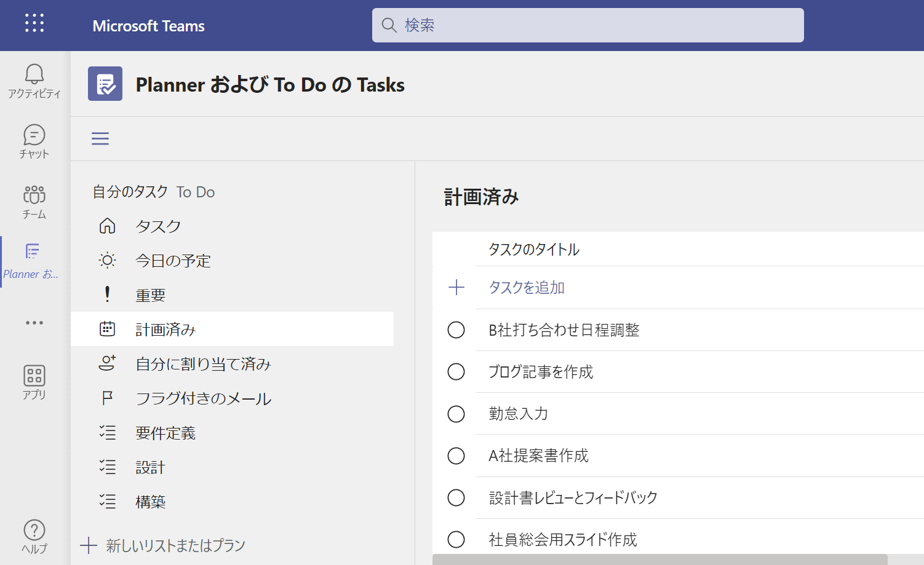The height and width of the screenshot is (565, 924).
Task: Toggle the hamburger menu to collapse sidebar
Action: [x=100, y=138]
